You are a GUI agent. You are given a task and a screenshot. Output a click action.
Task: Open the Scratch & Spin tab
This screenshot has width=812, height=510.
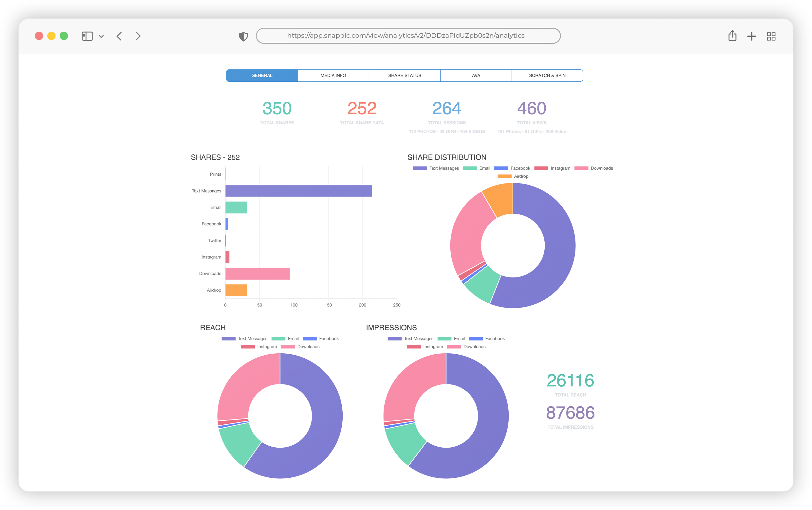(x=547, y=75)
